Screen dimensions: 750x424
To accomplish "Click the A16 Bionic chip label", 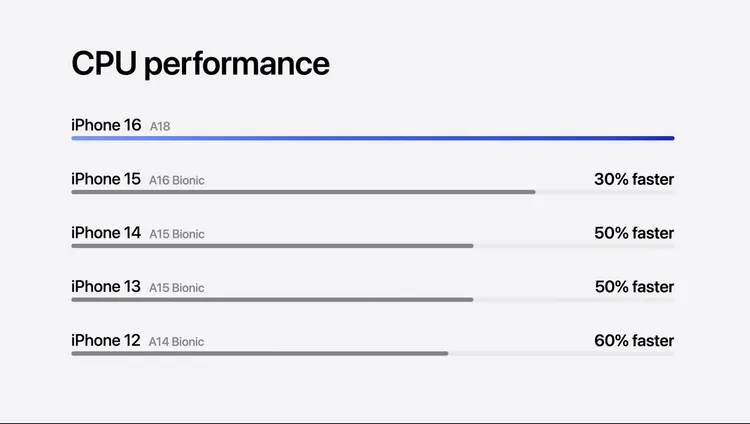I will click(x=177, y=181).
